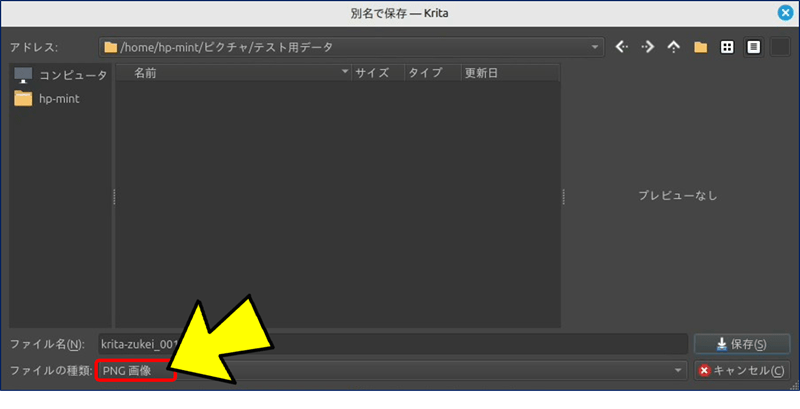
Task: Switch to icon grid view
Action: tap(727, 47)
